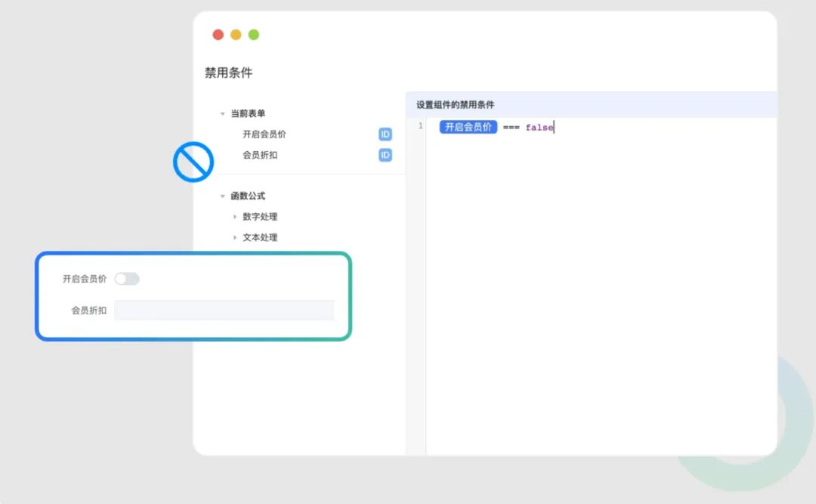Click the green maximize window dot
Screen dimensions: 816x504
pyautogui.click(x=254, y=35)
